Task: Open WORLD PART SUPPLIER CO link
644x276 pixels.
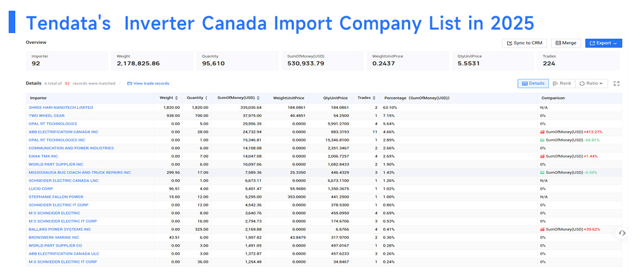Action: pyautogui.click(x=55, y=246)
